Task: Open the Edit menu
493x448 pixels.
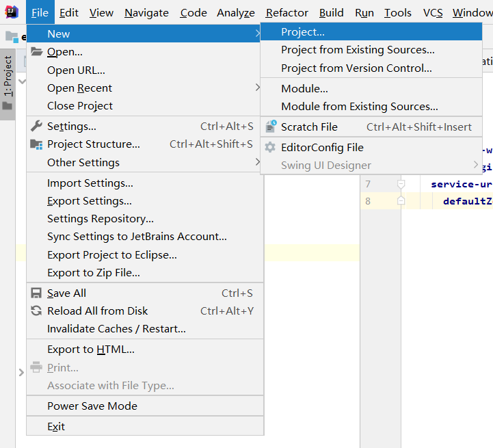Action: (69, 12)
